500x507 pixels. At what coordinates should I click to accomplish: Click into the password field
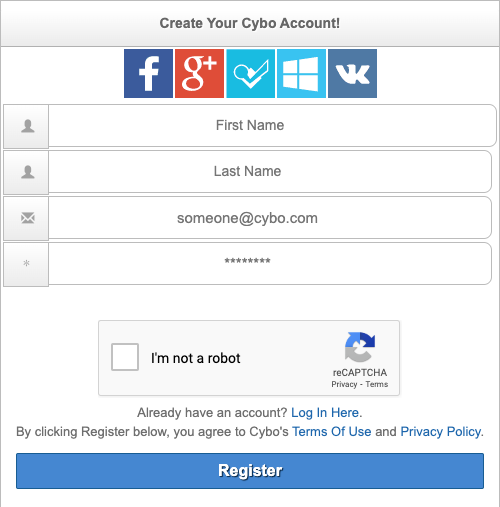coord(270,263)
